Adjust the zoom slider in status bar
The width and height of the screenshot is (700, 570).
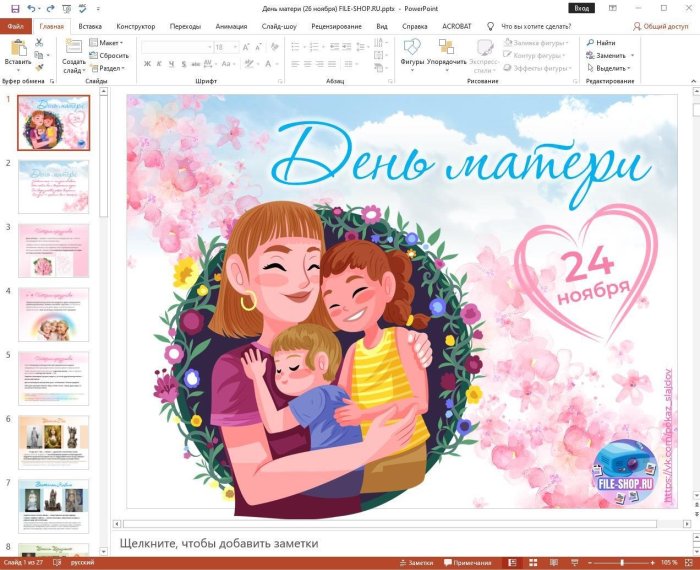pos(622,563)
